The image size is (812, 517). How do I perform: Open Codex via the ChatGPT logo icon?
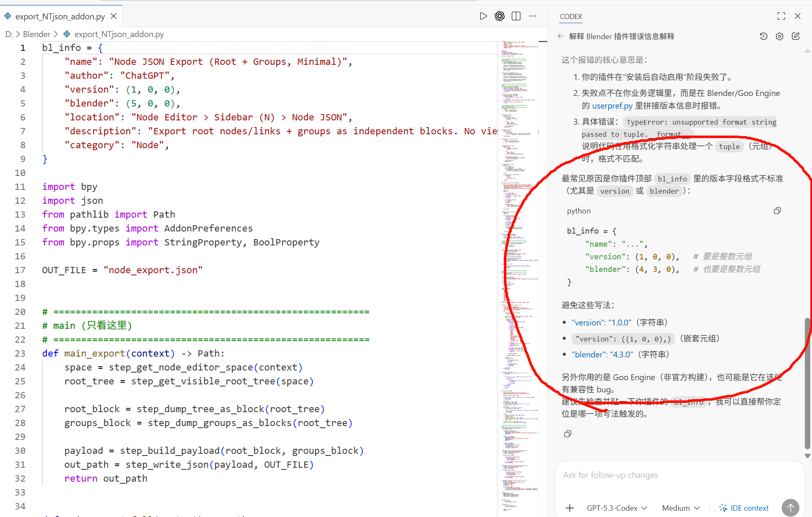click(500, 16)
